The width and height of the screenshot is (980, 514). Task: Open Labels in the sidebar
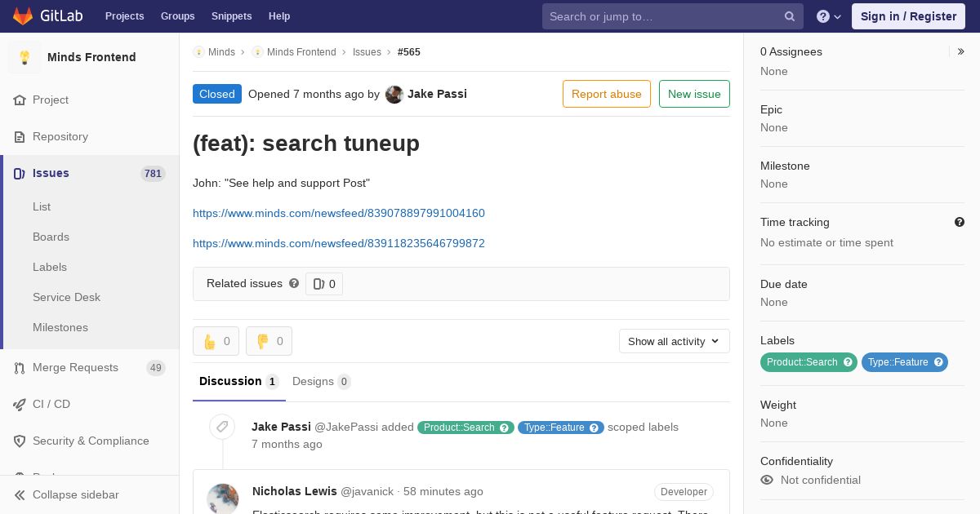click(50, 267)
